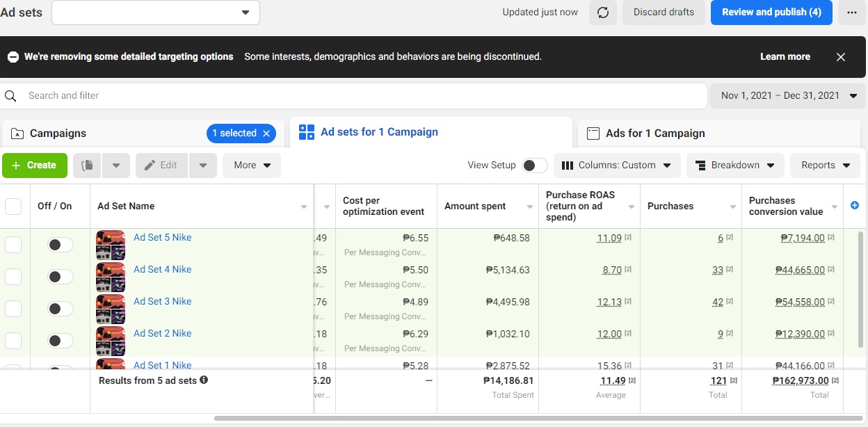Enable the View Setup switch
The height and width of the screenshot is (427, 868).
pyautogui.click(x=534, y=166)
